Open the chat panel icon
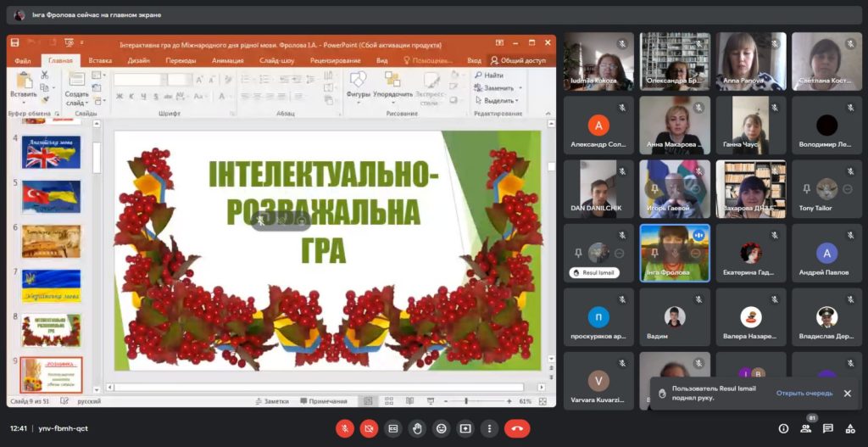The height and width of the screenshot is (447, 868). [x=828, y=428]
